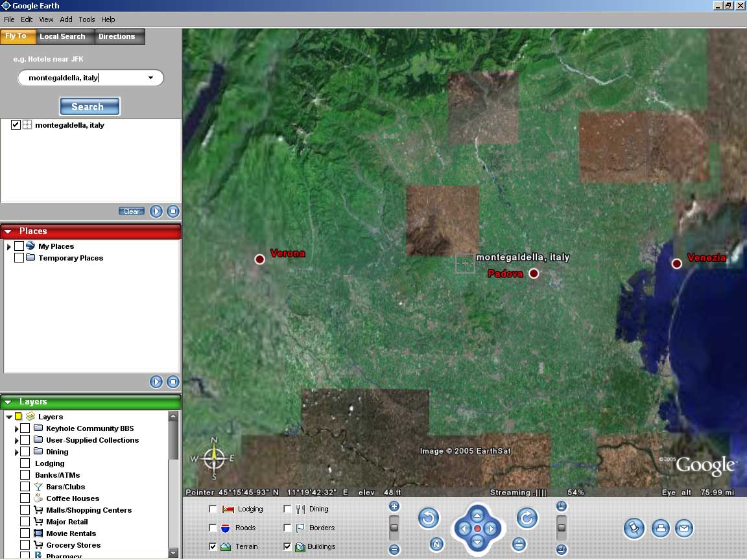
Task: Rotate view counterclockwise
Action: tap(428, 518)
